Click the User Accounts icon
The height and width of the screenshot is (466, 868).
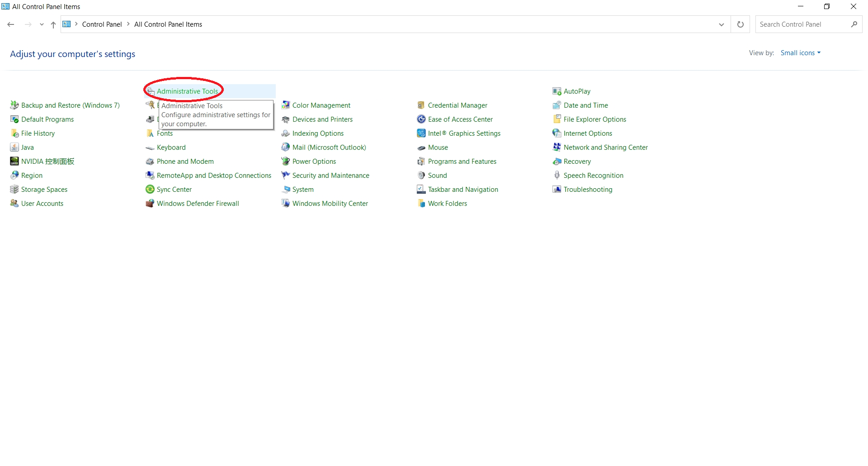(x=14, y=204)
